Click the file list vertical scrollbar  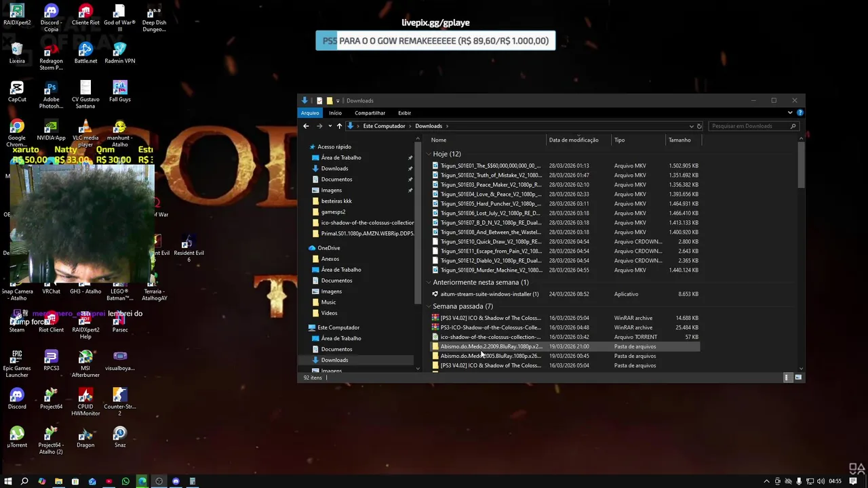[x=801, y=166]
